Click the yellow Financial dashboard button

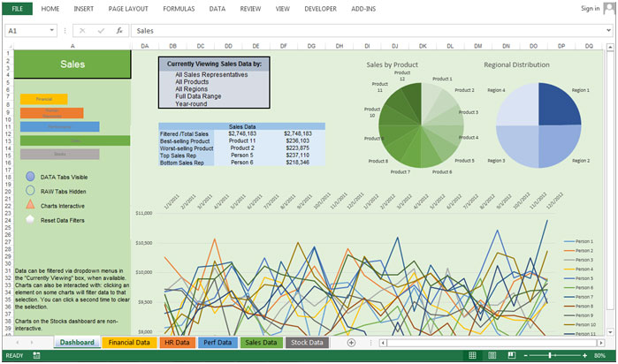click(43, 99)
